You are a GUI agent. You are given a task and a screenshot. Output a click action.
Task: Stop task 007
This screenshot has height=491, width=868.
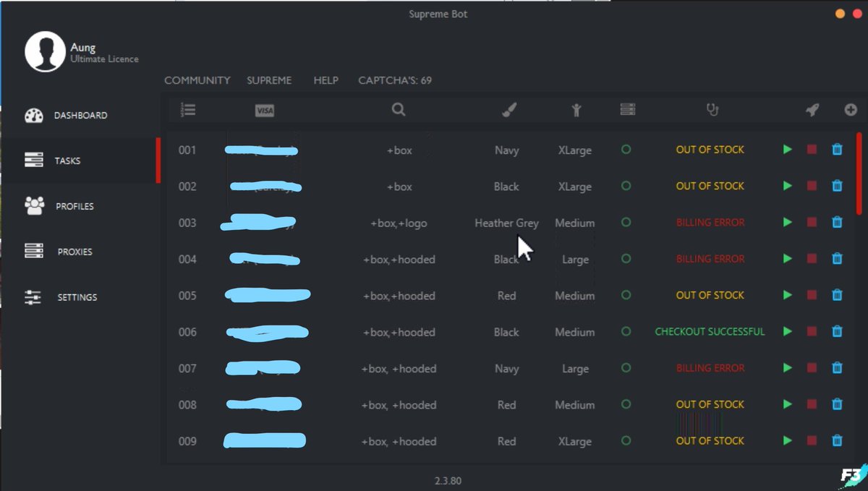click(x=812, y=367)
